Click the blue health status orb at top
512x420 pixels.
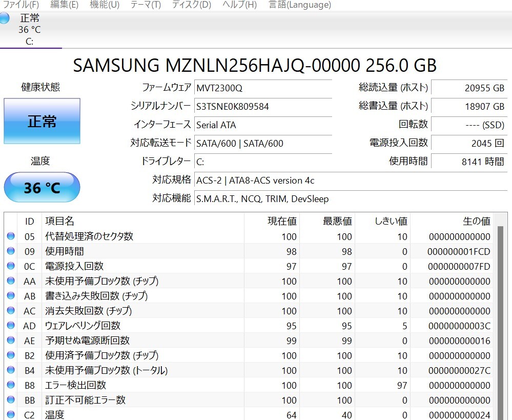(4, 18)
